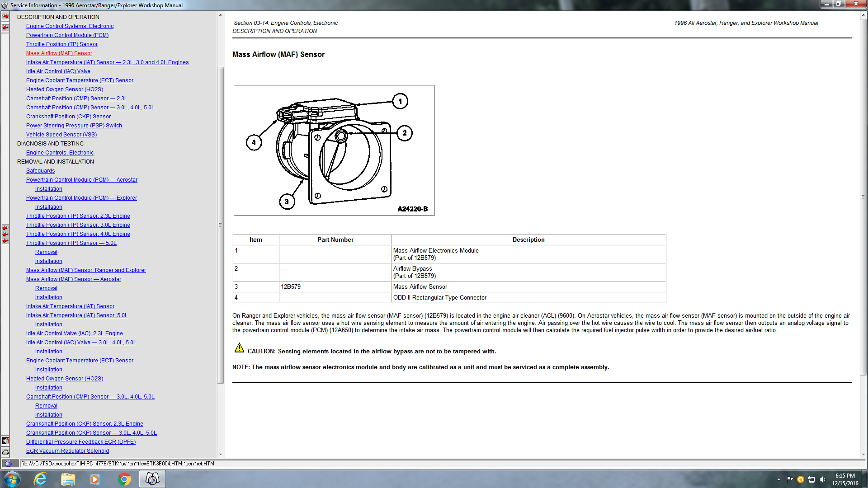The image size is (868, 488).
Task: Open Powertrain Control Module (PCM) — Explorer link
Action: point(81,198)
